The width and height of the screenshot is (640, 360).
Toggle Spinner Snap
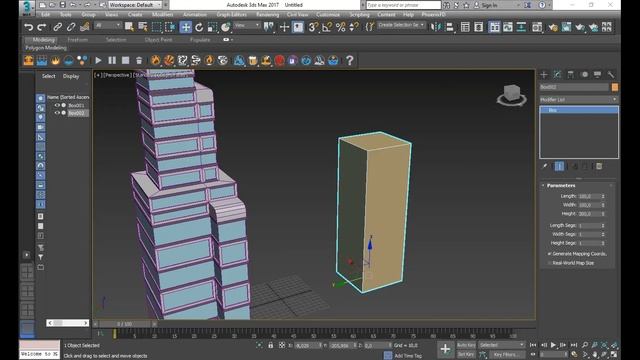pyautogui.click(x=354, y=27)
